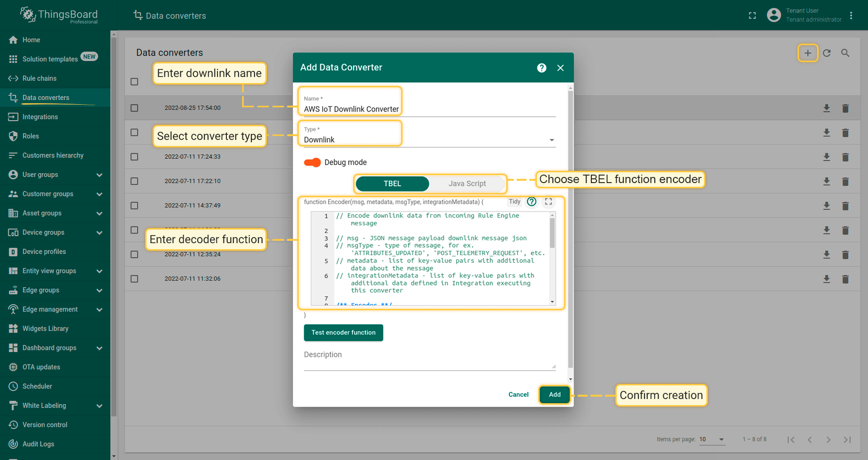Open Rule chains in sidebar

click(39, 78)
